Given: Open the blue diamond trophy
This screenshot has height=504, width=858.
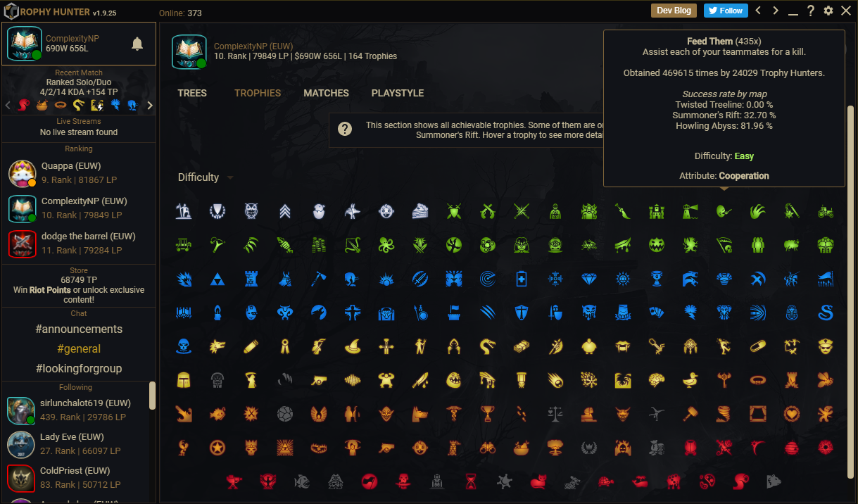Looking at the screenshot, I should tap(589, 279).
